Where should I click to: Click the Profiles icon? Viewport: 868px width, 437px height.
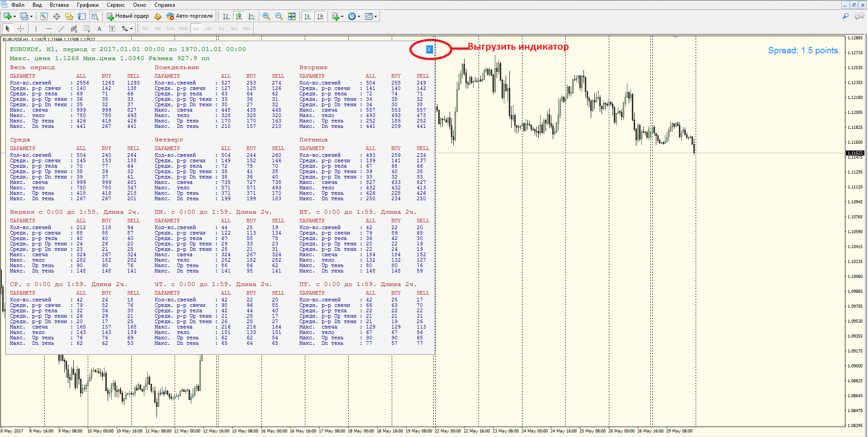pos(24,16)
